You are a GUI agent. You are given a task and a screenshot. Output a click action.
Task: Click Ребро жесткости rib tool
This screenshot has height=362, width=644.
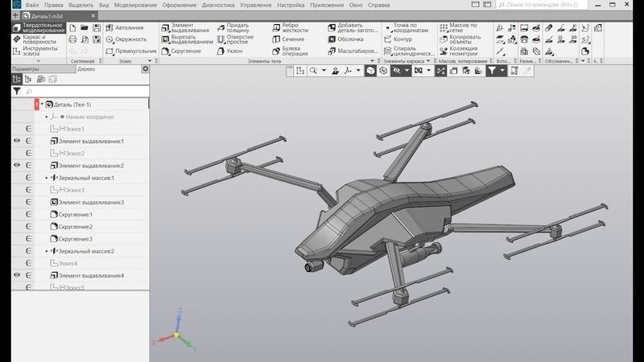click(x=290, y=27)
